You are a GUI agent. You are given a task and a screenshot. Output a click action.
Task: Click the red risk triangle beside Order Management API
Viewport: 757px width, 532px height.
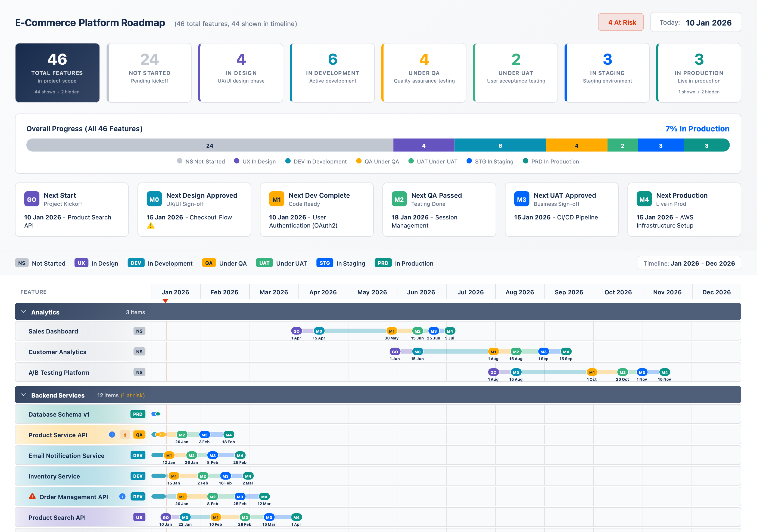pyautogui.click(x=32, y=496)
